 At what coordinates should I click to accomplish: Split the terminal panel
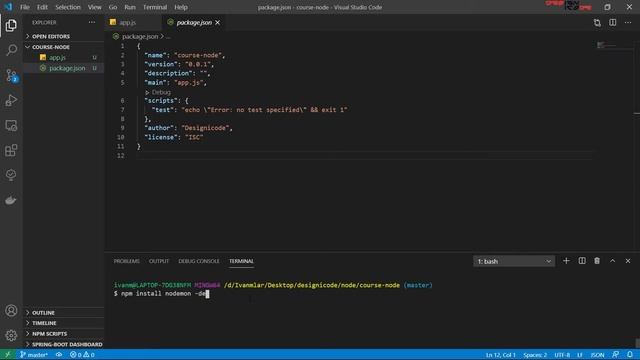pyautogui.click(x=582, y=261)
